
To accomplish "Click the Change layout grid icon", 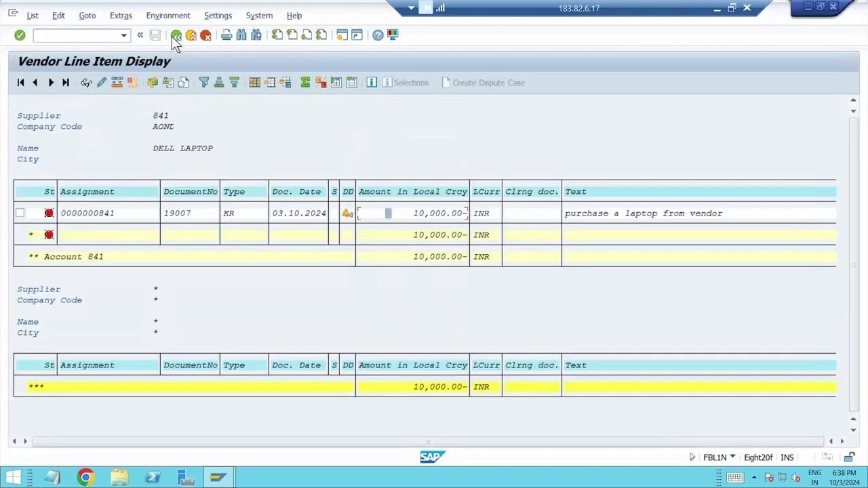I will click(x=254, y=83).
